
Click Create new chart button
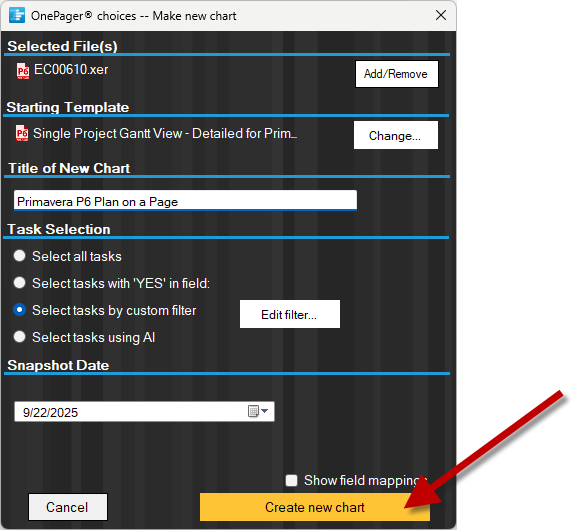tap(314, 507)
